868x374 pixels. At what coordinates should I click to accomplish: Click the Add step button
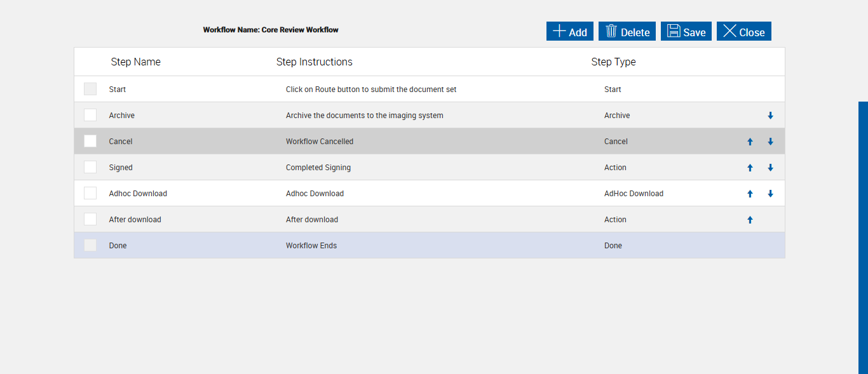point(569,32)
